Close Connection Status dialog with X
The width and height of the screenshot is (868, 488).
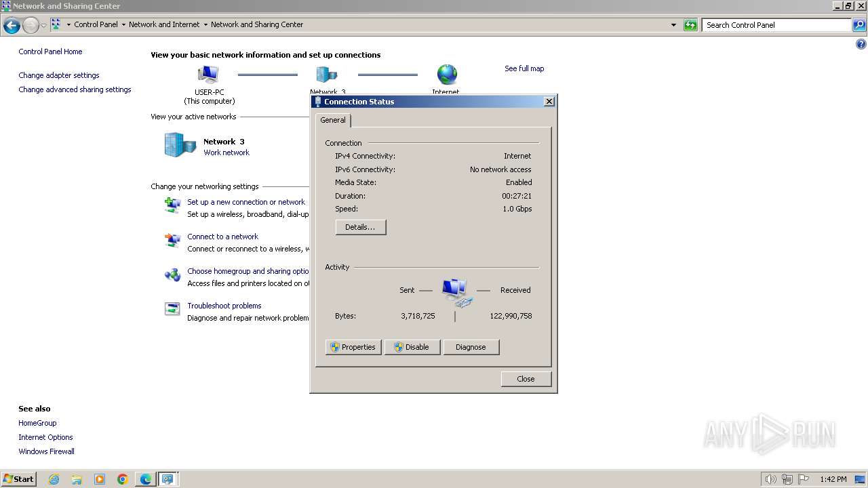click(549, 102)
